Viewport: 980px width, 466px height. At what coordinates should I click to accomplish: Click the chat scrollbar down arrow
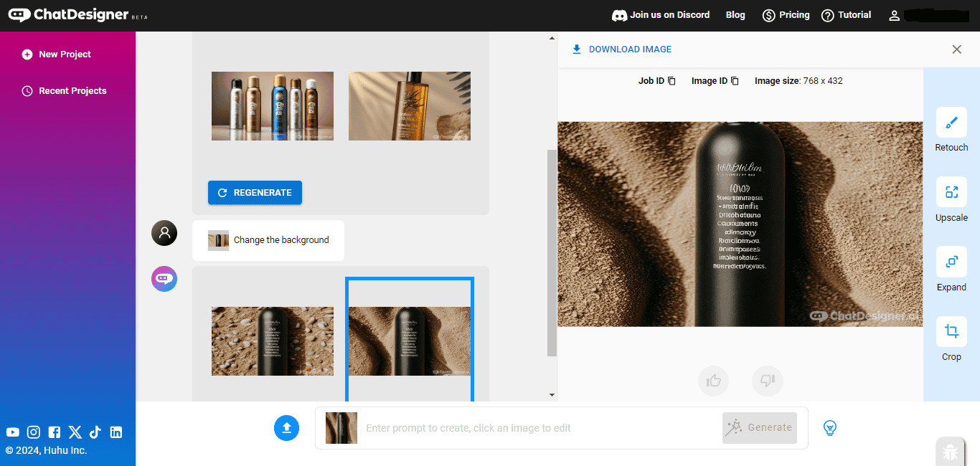[x=552, y=395]
